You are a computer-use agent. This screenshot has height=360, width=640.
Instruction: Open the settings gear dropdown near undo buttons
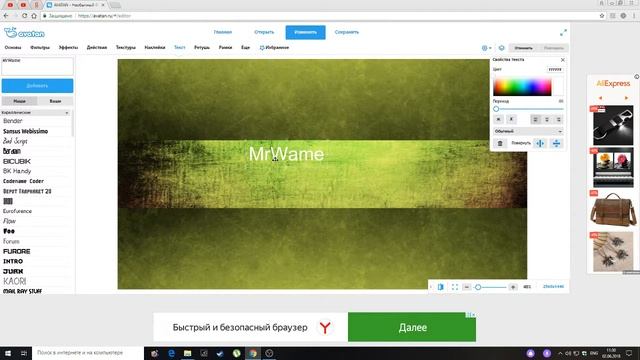point(486,48)
